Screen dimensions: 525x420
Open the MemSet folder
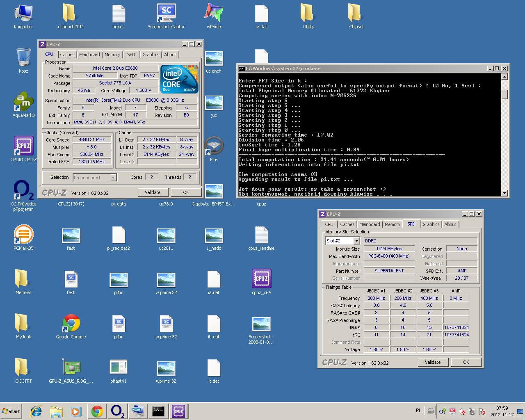[x=23, y=282]
